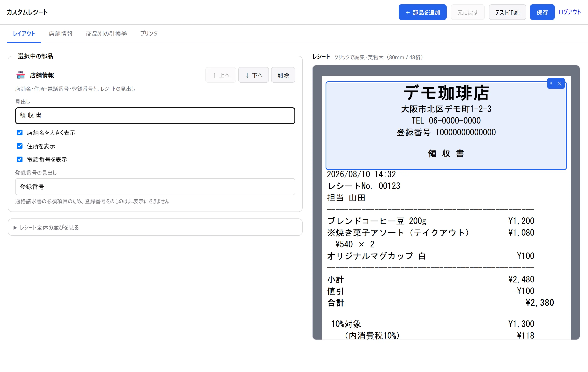Click the 登録番号 T0000000000000 line in the receipt
The height and width of the screenshot is (372, 588).
[446, 132]
